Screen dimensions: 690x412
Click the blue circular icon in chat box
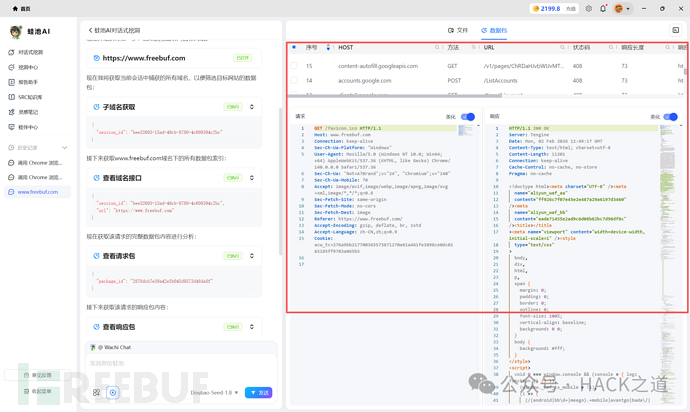point(113,392)
